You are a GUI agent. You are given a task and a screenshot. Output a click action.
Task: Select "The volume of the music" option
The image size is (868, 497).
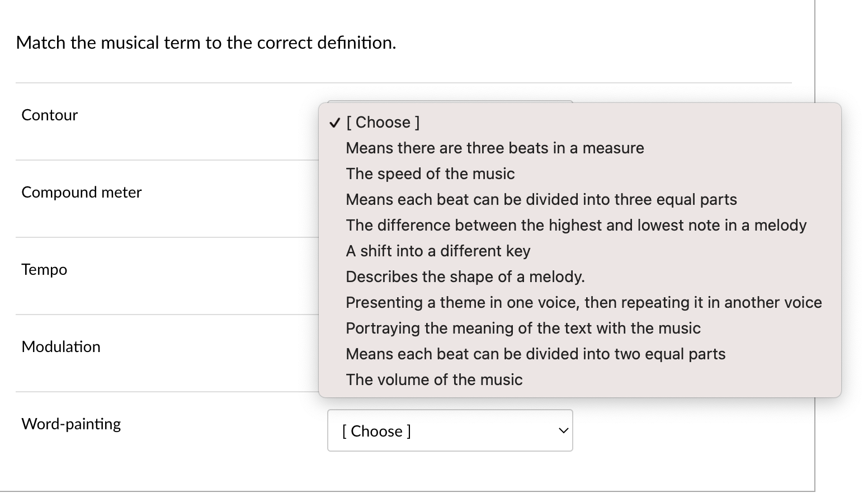point(434,379)
